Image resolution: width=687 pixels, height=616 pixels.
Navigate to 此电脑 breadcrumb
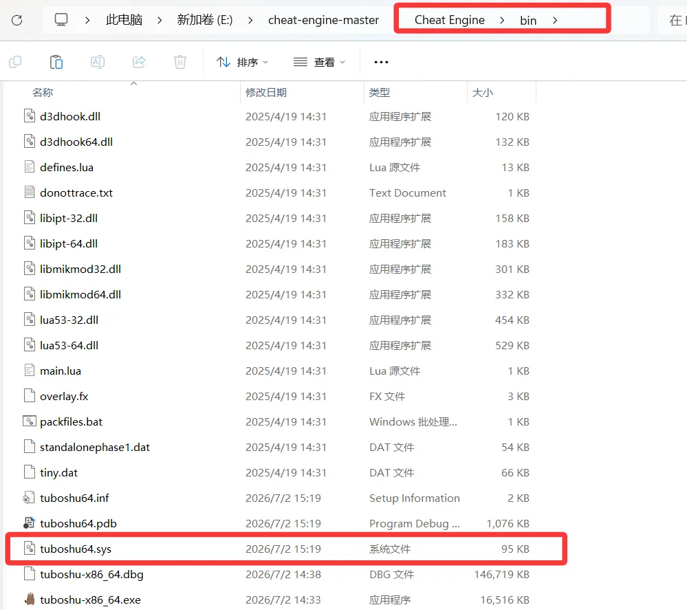pos(124,20)
